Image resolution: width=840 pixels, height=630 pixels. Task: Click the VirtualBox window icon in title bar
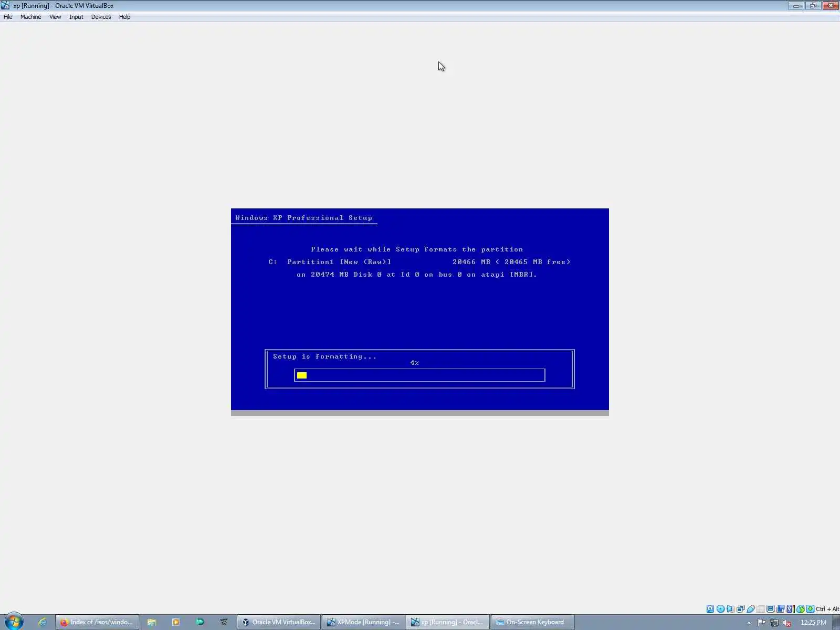(5, 5)
